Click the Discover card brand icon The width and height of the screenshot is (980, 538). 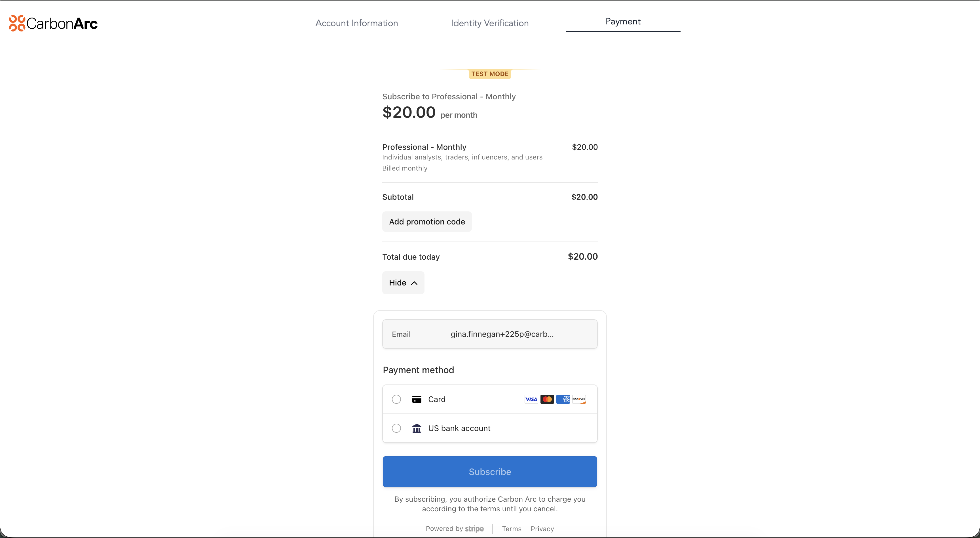point(579,399)
